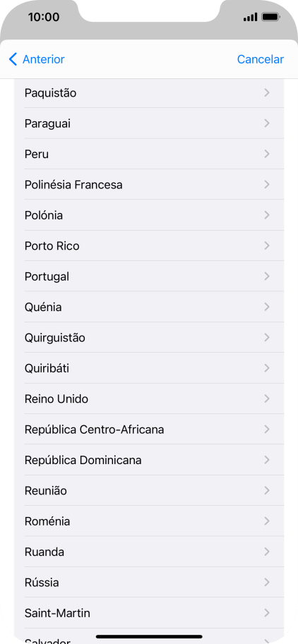Screen dimensions: 298x644
Task: Cancel the country selection
Action: tap(260, 59)
